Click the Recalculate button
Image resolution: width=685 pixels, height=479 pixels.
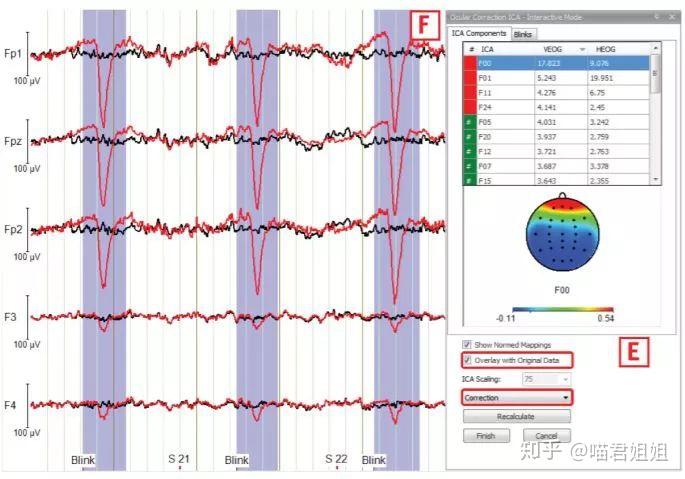tap(516, 417)
